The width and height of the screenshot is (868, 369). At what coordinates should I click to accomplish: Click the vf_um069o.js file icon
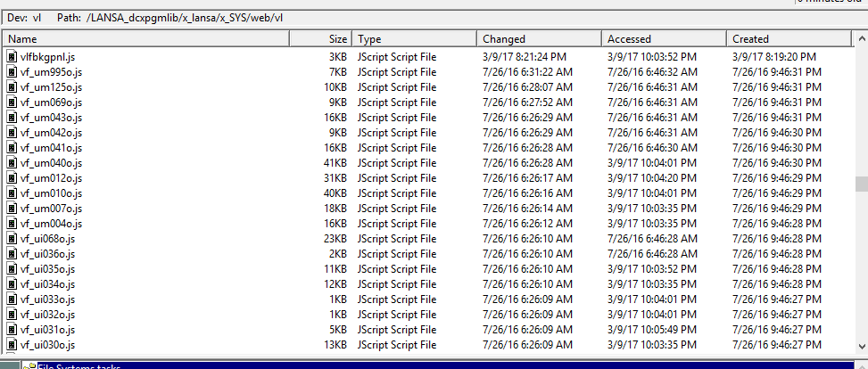(x=12, y=102)
